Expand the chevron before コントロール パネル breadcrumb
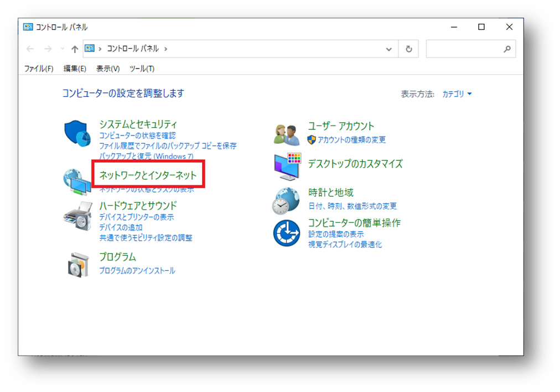This screenshot has height=392, width=560. 100,49
